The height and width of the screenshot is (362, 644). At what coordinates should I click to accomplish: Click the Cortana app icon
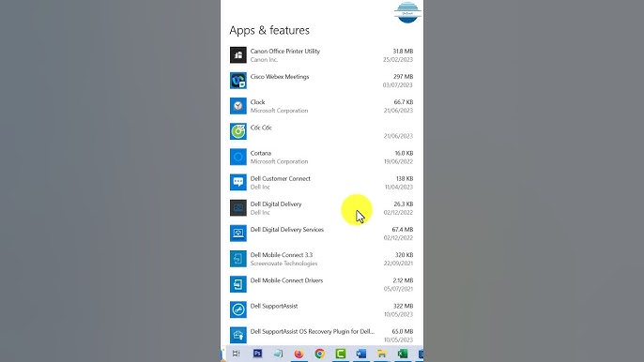coord(238,157)
